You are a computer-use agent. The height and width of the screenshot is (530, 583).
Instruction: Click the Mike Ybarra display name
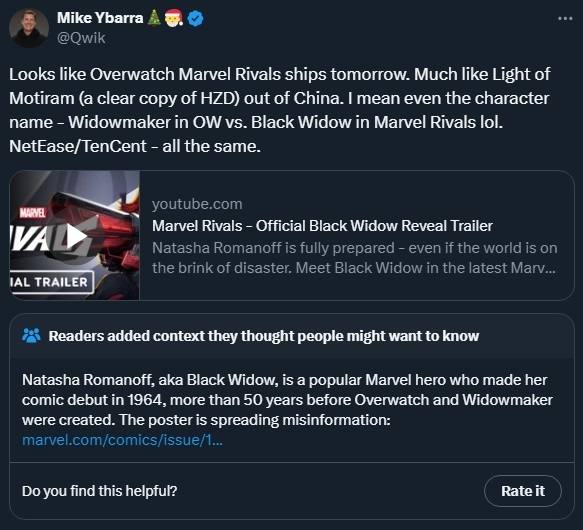100,18
